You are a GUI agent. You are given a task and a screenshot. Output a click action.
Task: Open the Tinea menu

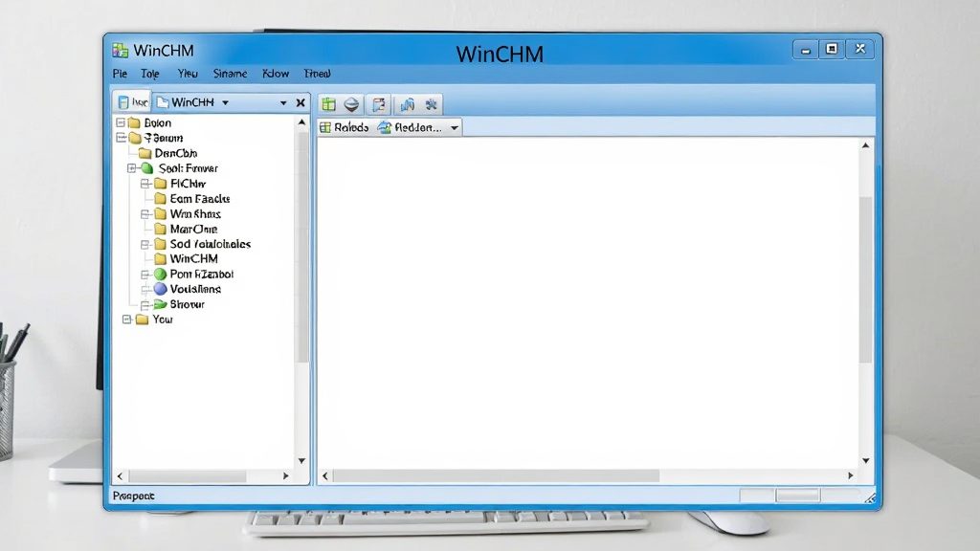click(x=318, y=74)
